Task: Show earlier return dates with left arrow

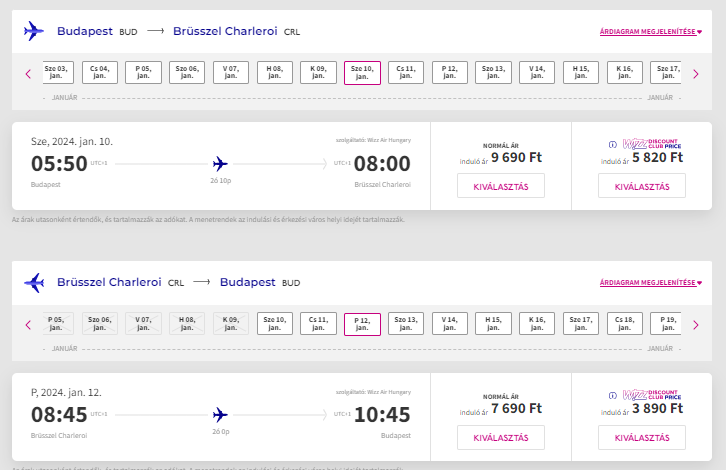Action: tap(28, 325)
